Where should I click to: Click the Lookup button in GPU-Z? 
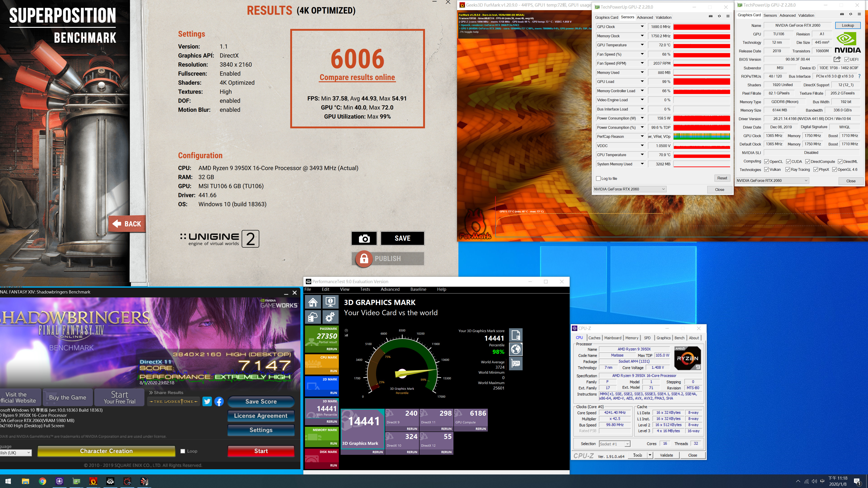click(x=848, y=25)
